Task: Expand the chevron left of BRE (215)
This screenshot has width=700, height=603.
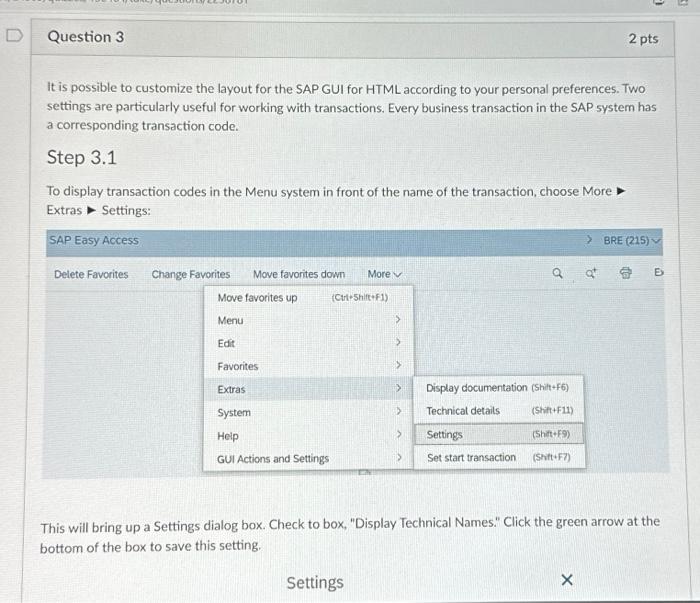Action: point(589,240)
